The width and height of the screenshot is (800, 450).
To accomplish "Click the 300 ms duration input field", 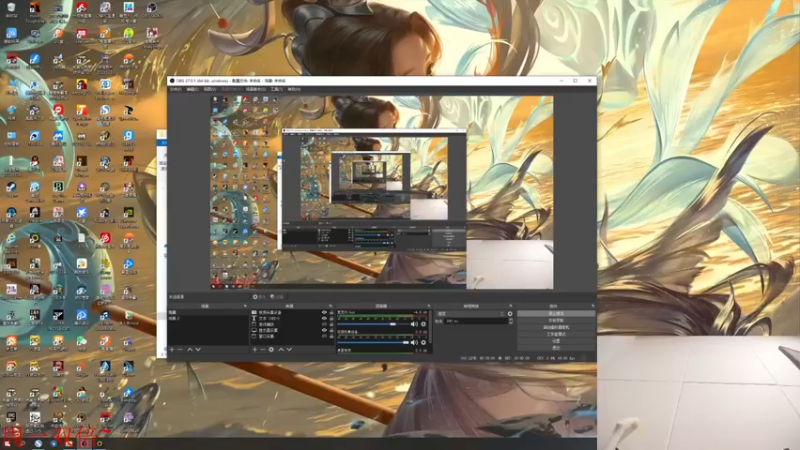I will click(x=476, y=321).
